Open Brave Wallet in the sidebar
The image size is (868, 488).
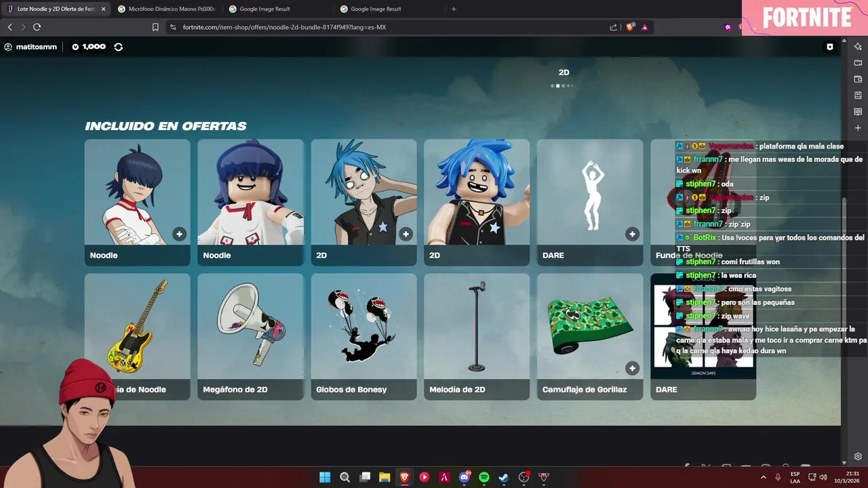point(858,79)
